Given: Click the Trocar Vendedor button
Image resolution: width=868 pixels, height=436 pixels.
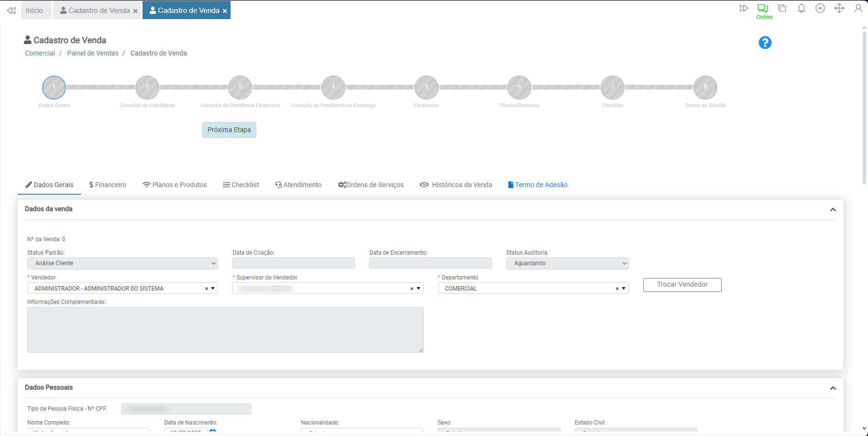Looking at the screenshot, I should [x=682, y=285].
